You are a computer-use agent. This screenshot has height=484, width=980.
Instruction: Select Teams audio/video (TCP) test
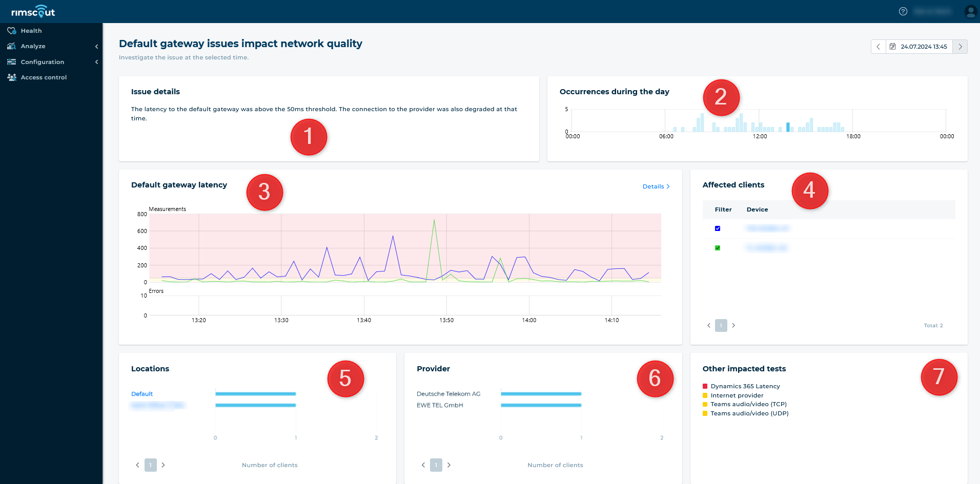tap(748, 404)
